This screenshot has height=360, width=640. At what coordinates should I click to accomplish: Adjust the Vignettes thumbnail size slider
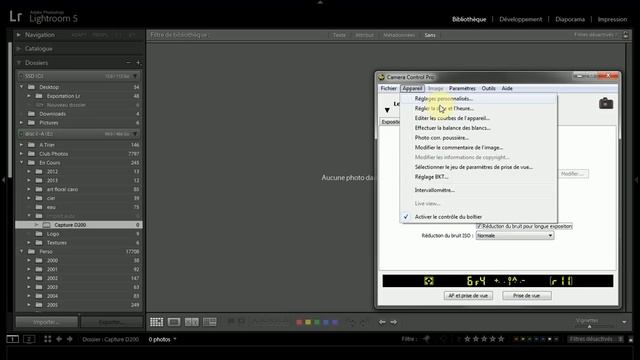[589, 326]
